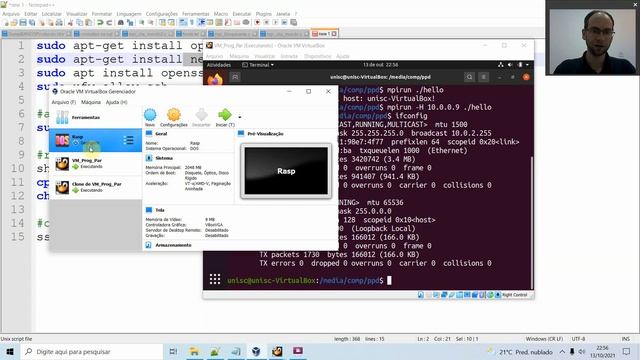
Task: Click the terminal new tab icon
Action: point(235,77)
